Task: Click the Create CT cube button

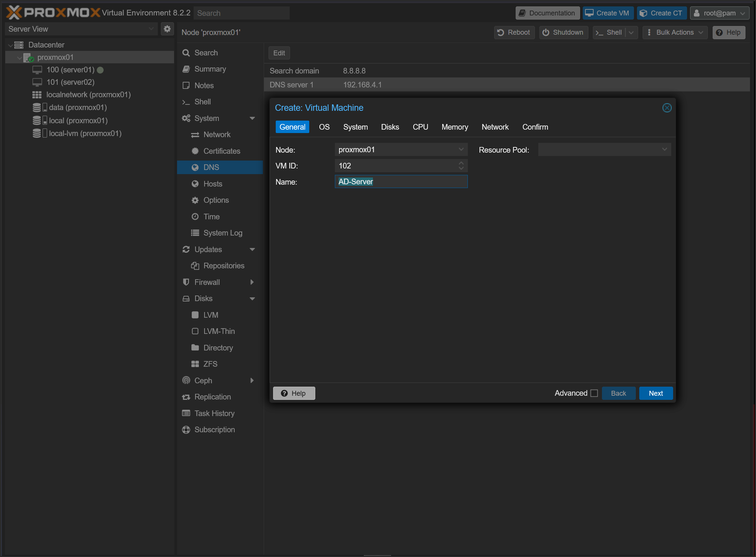Action: [x=662, y=13]
